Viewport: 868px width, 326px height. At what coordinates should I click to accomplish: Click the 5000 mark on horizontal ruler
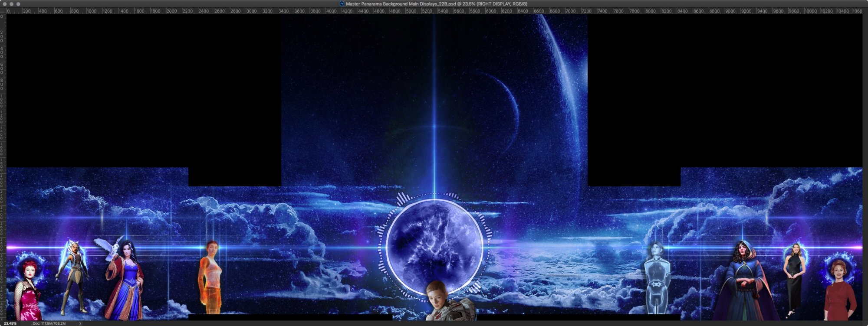pyautogui.click(x=411, y=11)
